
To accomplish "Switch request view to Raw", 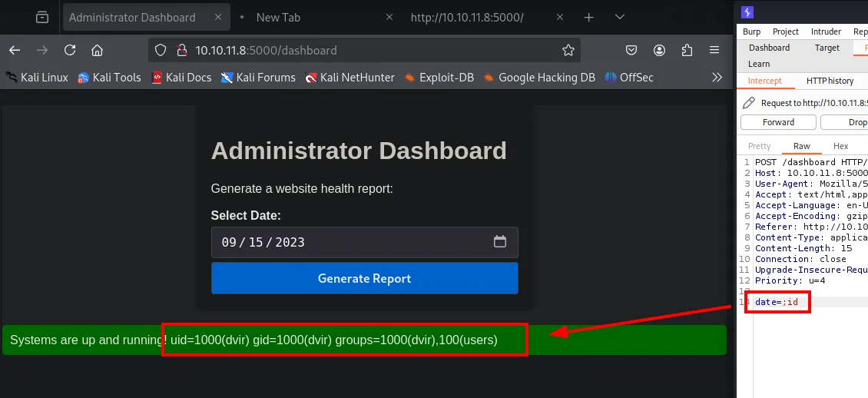I will (802, 146).
